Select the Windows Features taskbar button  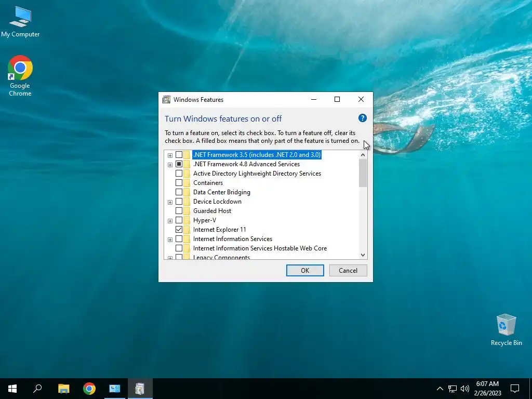pyautogui.click(x=140, y=389)
